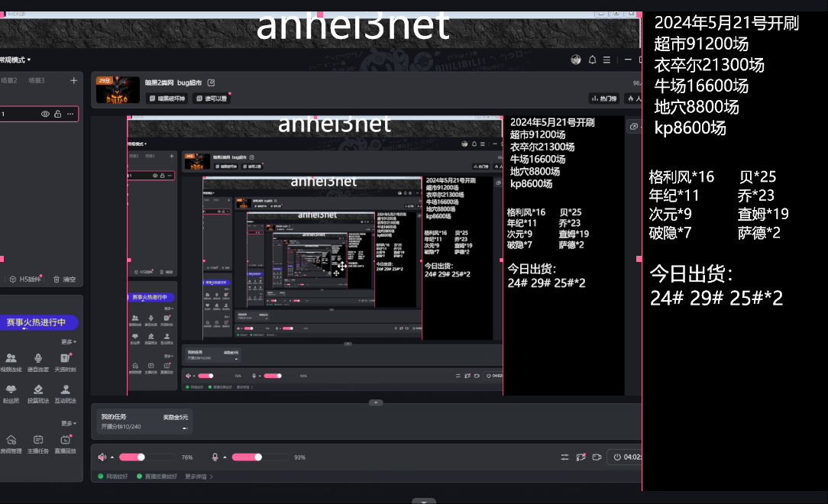This screenshot has width=828, height=504.
Task: Mute the microphone icon
Action: pyautogui.click(x=215, y=457)
